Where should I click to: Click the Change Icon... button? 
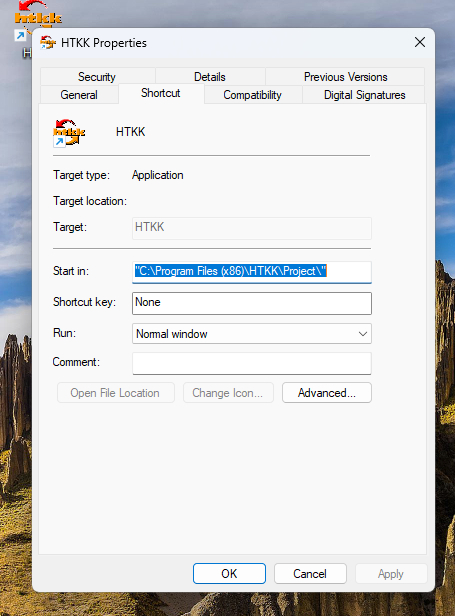click(228, 393)
